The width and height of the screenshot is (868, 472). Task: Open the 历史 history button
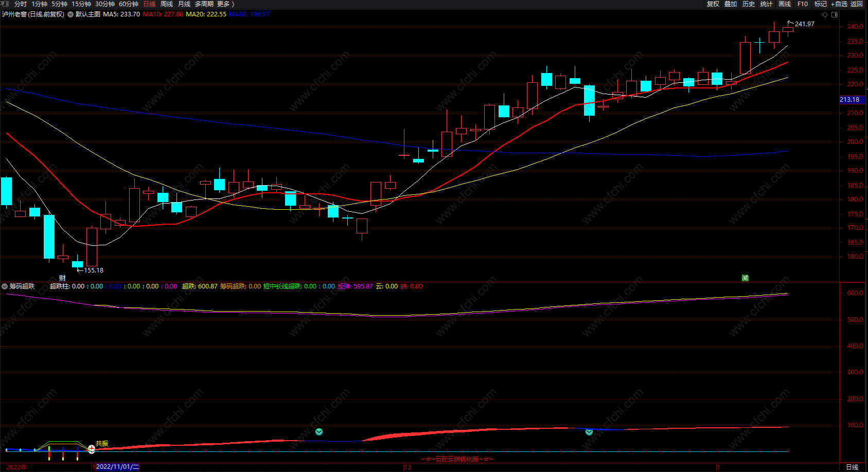coord(749,4)
